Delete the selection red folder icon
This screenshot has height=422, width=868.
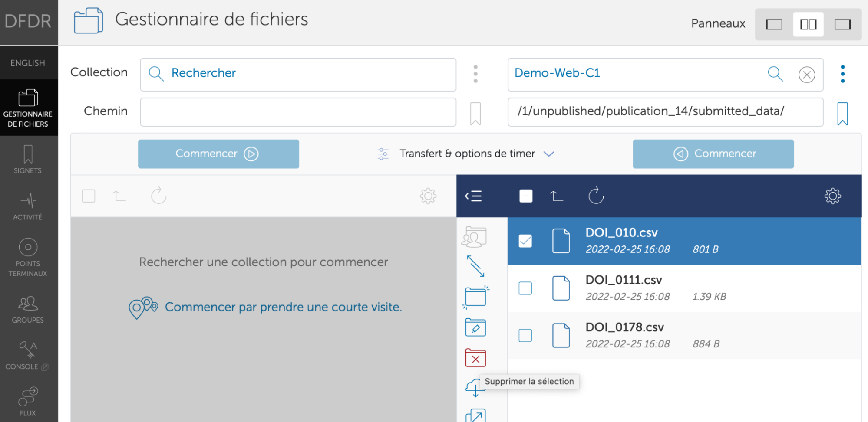(475, 358)
